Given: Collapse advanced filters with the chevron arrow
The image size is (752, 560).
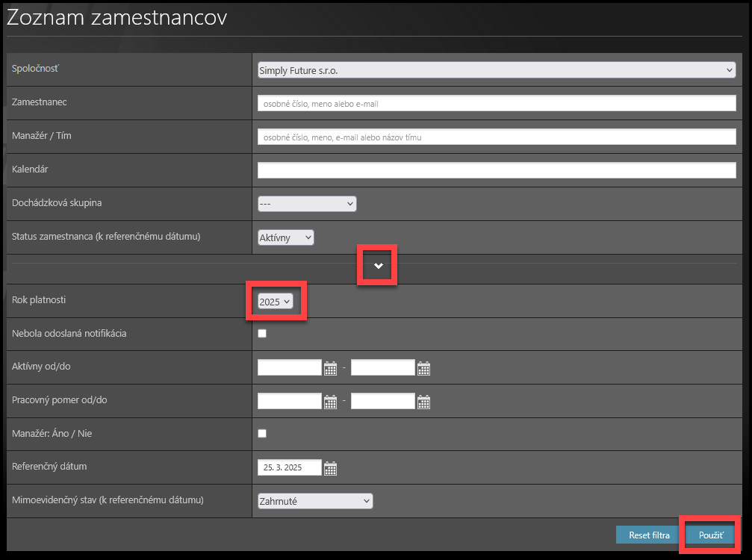Looking at the screenshot, I should [x=379, y=266].
